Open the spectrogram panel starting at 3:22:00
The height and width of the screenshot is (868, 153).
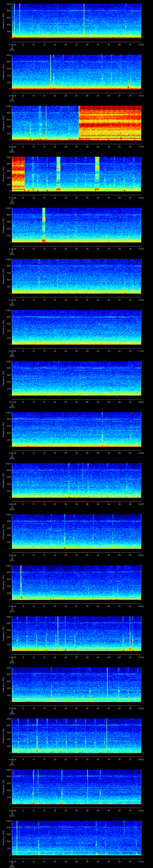click(76, 429)
